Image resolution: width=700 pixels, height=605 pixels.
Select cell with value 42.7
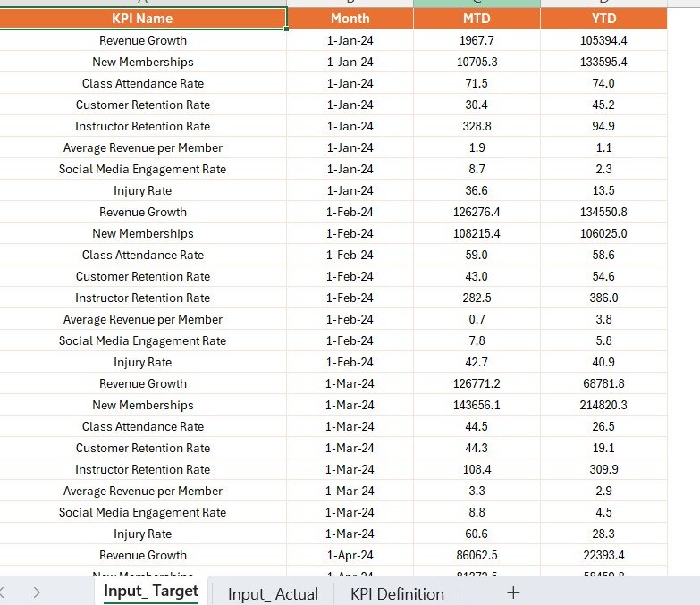point(477,361)
